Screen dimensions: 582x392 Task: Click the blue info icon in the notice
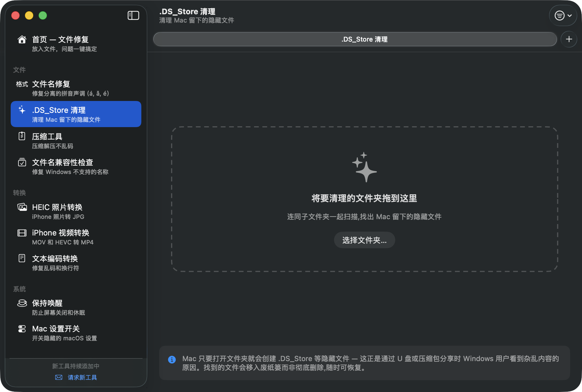pos(172,360)
